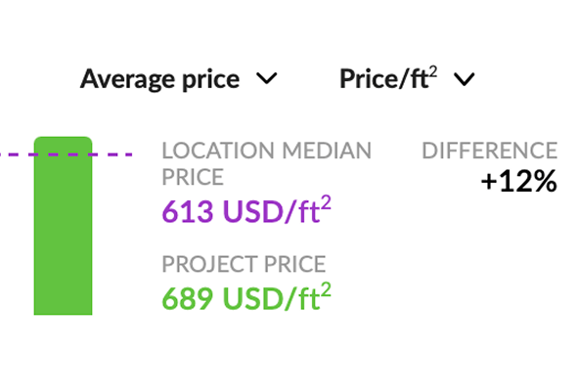Click the purple dashed median line left of bar
This screenshot has width=579, height=392.
coord(17,154)
